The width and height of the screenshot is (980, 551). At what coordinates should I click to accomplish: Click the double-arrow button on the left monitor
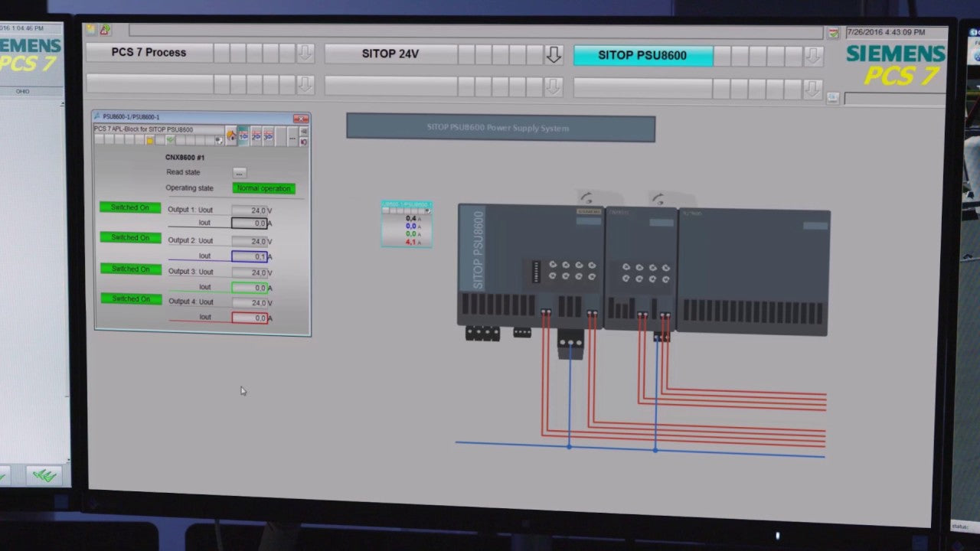44,476
